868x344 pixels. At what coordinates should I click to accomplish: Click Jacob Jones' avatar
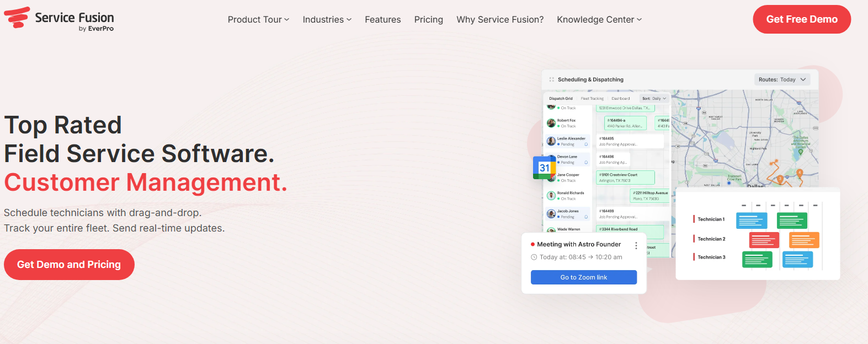(x=551, y=214)
